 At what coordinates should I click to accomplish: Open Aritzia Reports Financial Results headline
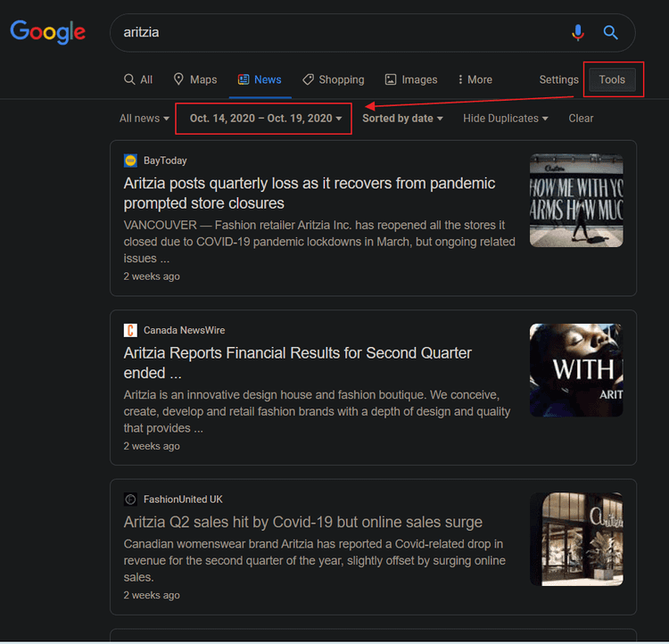click(297, 363)
